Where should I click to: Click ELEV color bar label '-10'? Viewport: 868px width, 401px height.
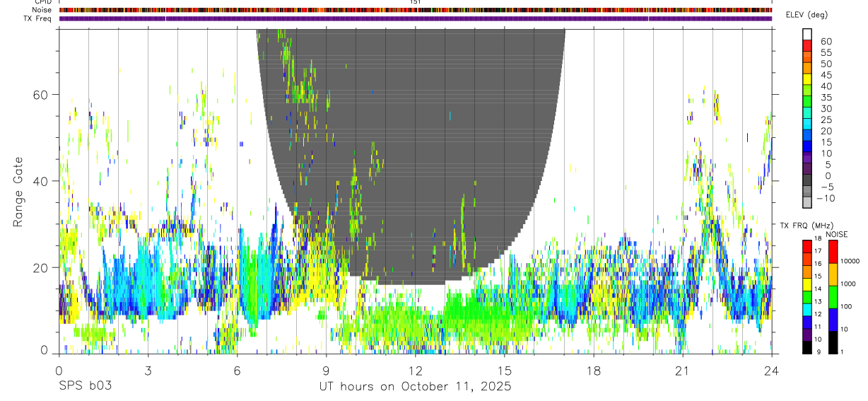pyautogui.click(x=827, y=198)
